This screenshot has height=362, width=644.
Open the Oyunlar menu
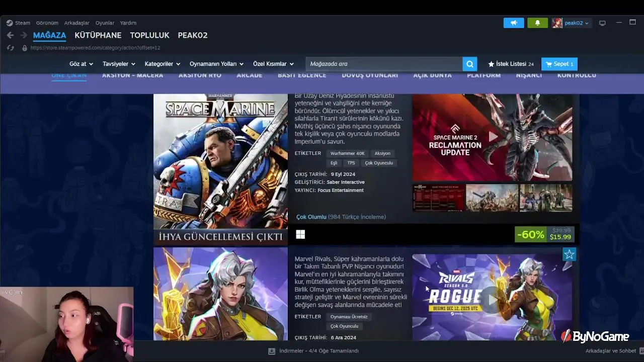pyautogui.click(x=105, y=23)
